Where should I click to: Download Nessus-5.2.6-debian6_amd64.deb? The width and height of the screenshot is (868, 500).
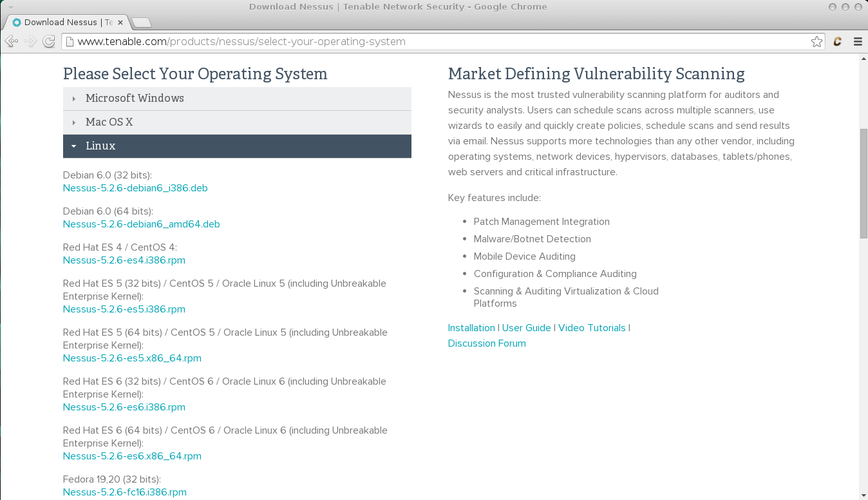click(142, 224)
